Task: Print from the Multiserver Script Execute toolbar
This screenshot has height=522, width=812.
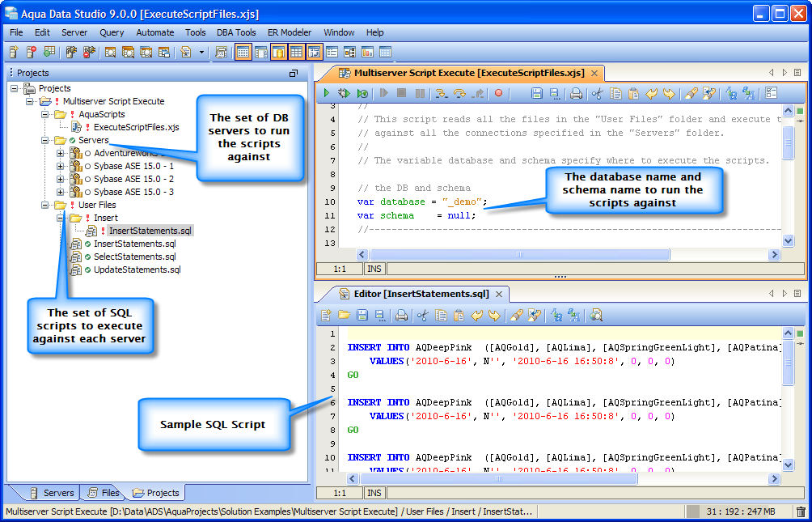Action: 576,93
